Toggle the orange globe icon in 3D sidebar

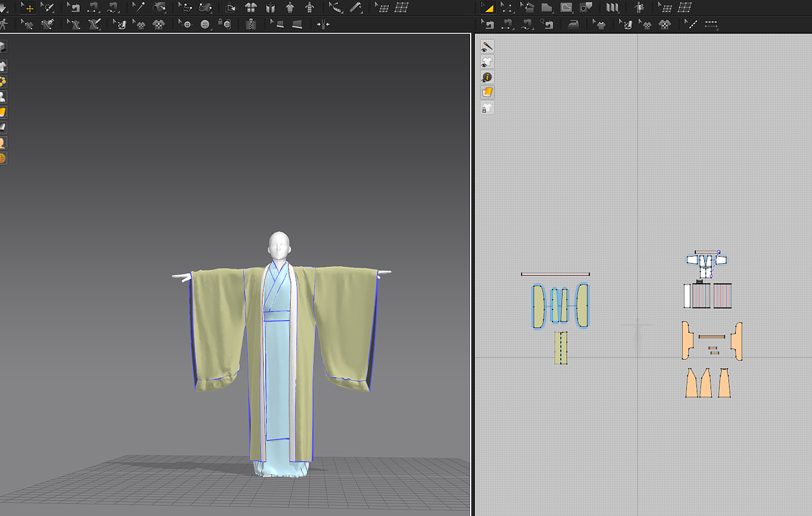[3, 158]
